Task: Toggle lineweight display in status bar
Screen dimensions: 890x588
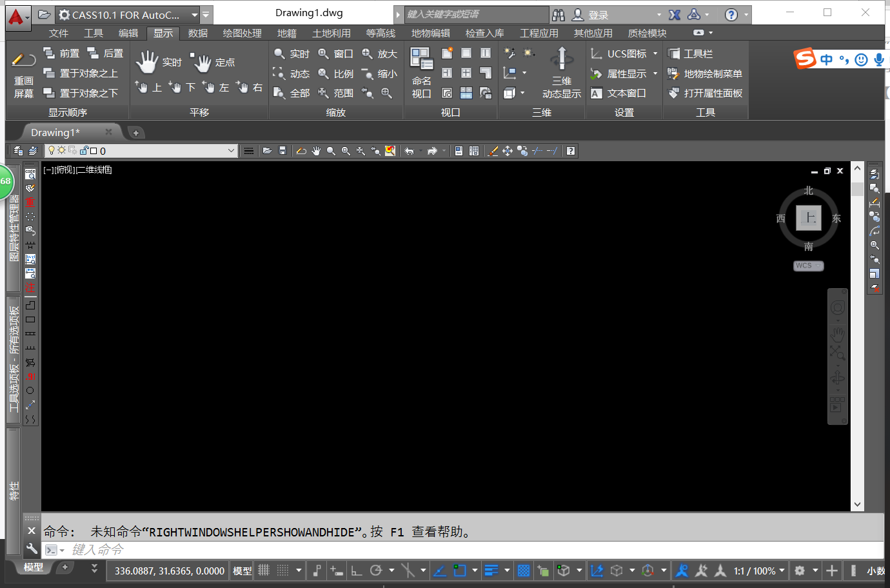Action: (491, 571)
